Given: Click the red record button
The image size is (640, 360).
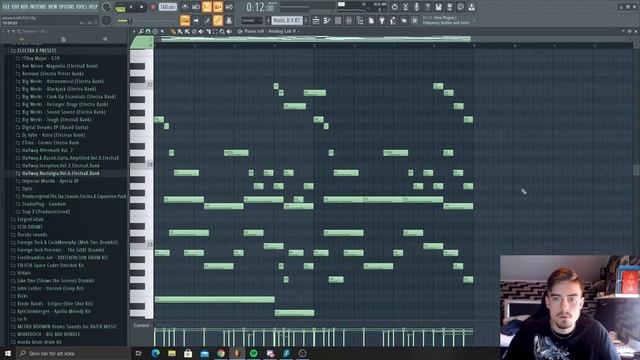Looking at the screenshot, I should pyautogui.click(x=153, y=7).
